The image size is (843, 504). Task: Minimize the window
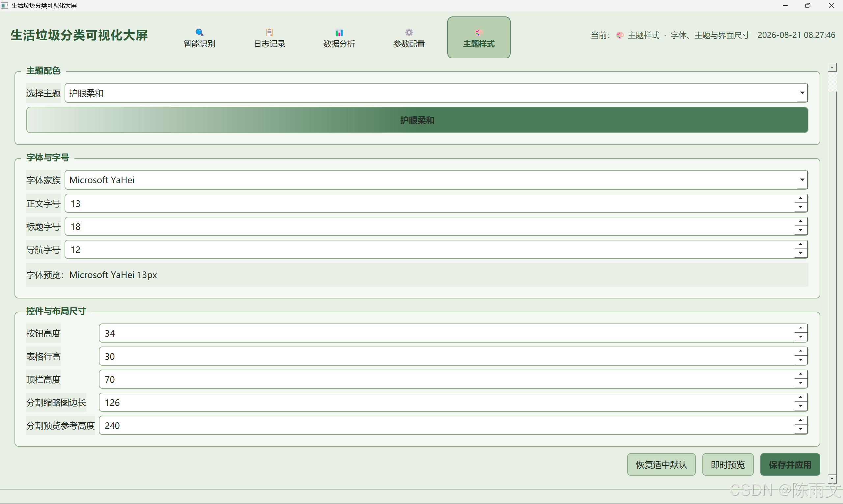785,5
